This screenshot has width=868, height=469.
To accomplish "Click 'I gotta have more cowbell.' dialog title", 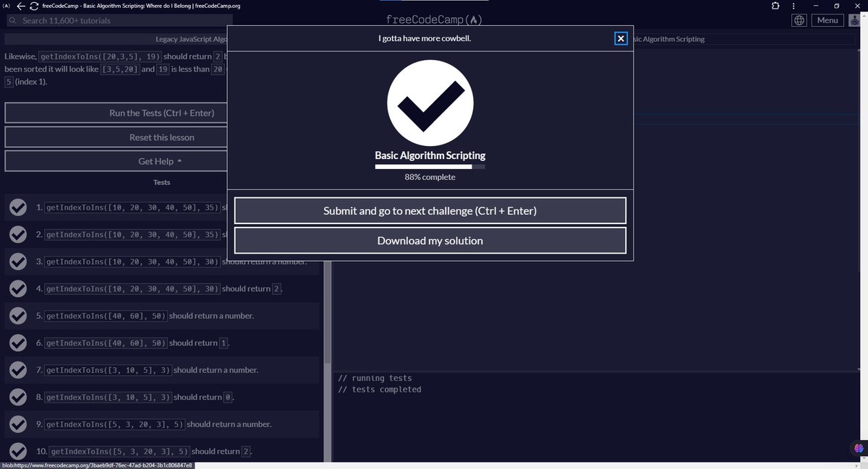I will [425, 38].
